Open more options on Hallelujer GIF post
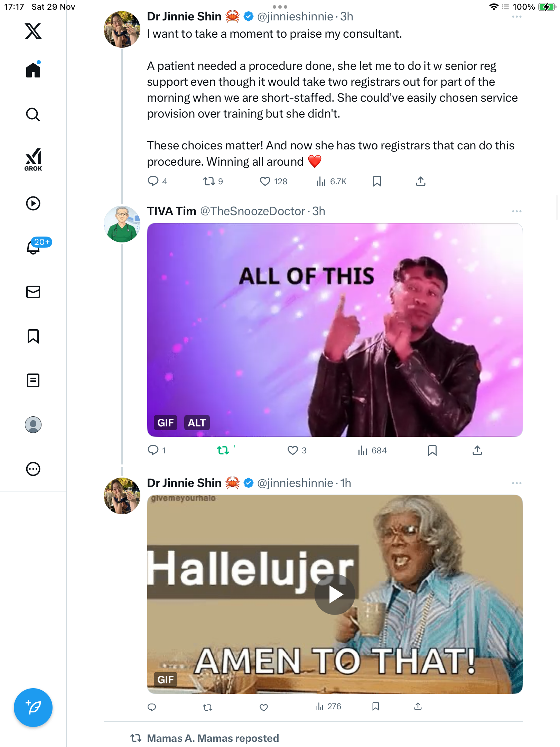560x747 pixels. pos(516,483)
